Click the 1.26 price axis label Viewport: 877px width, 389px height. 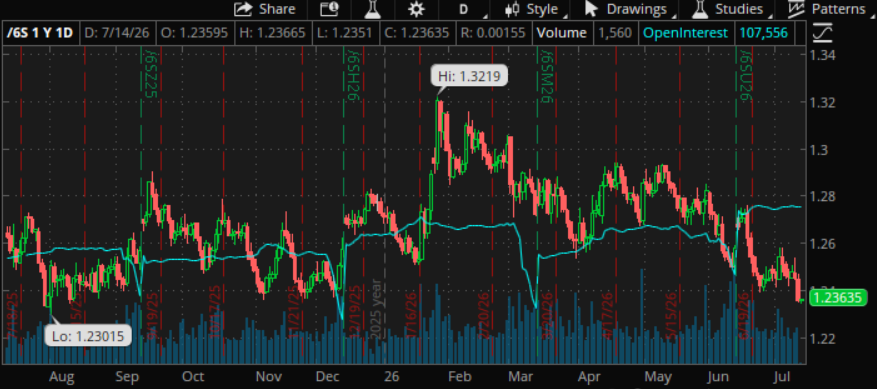823,243
